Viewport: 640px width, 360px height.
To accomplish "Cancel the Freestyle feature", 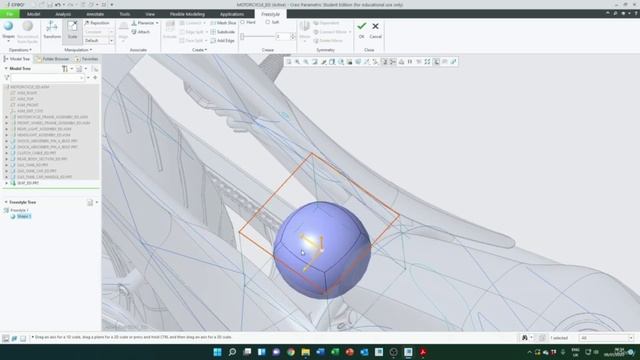I will (375, 30).
